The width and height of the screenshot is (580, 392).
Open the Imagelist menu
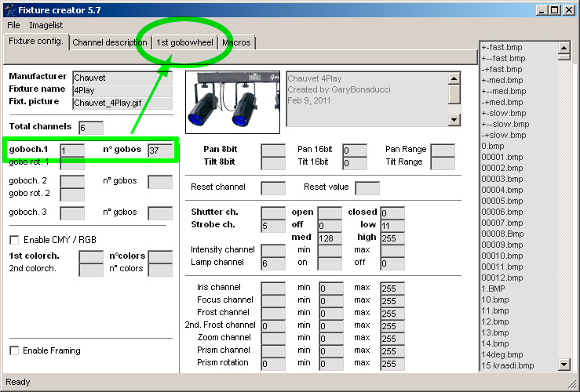(x=46, y=25)
